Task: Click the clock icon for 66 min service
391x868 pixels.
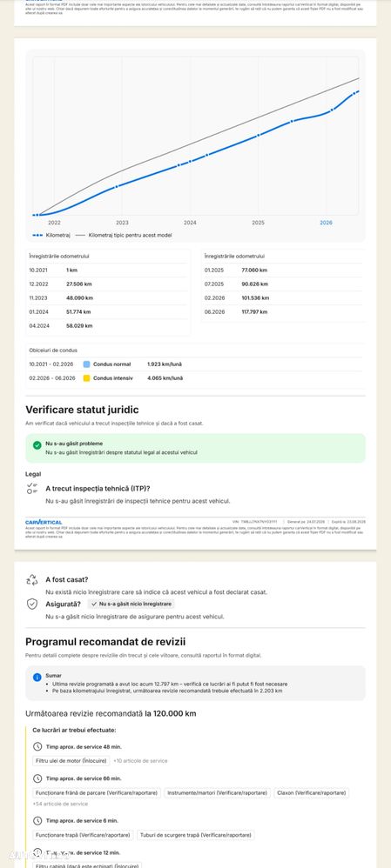Action: pyautogui.click(x=37, y=779)
